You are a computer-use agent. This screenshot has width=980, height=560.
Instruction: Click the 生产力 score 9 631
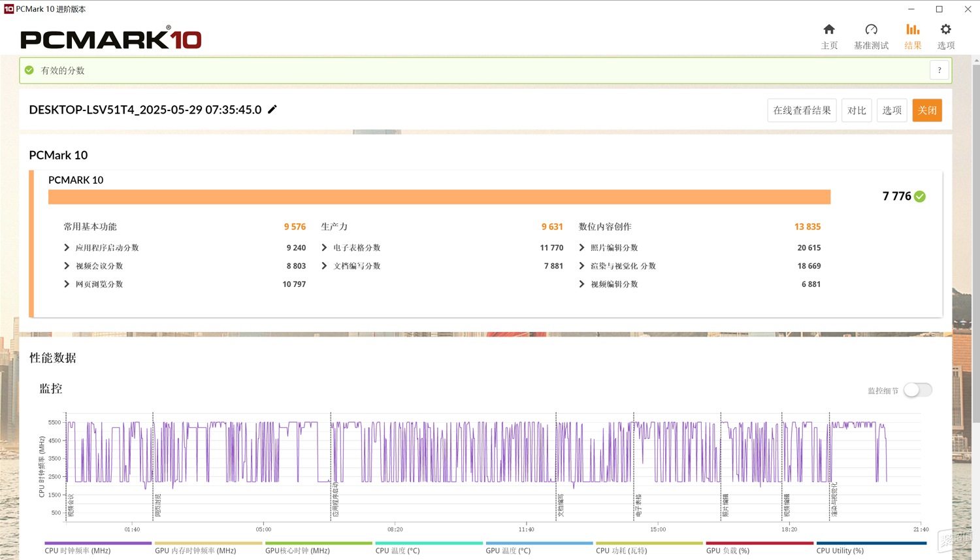552,227
